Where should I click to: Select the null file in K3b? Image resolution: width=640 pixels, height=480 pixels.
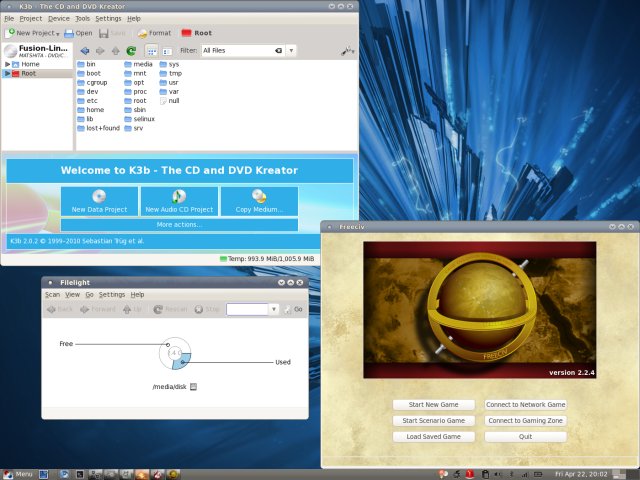coord(170,101)
